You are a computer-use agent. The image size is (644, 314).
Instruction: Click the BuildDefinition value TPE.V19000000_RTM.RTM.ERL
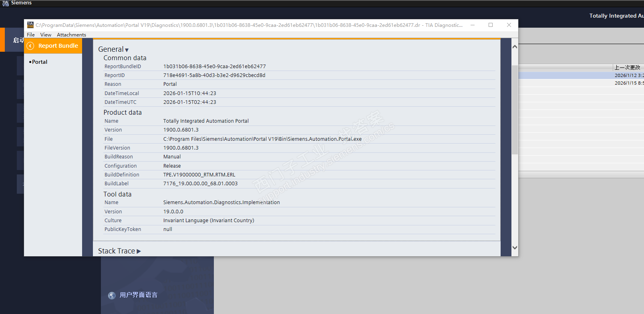click(x=199, y=175)
